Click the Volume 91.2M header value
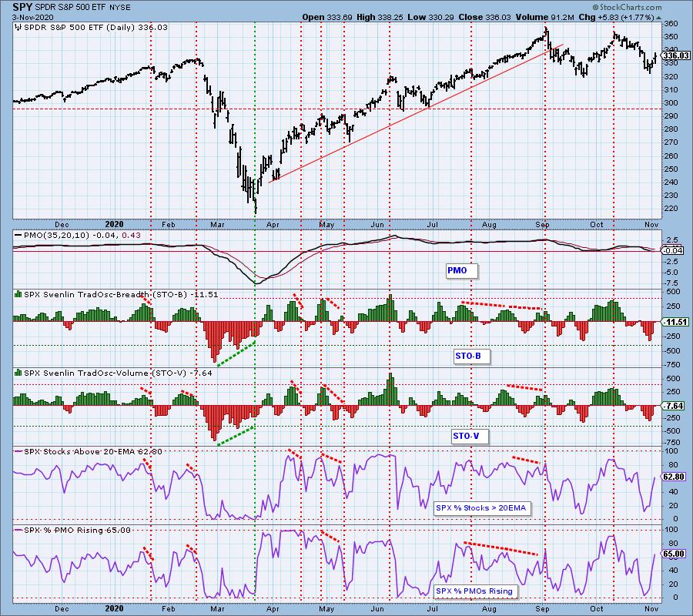Viewport: 693px width, 616px height. tap(544, 17)
